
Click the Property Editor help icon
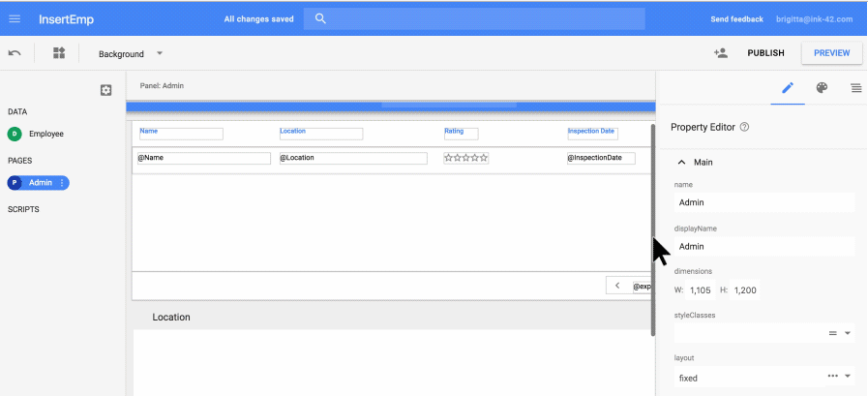tap(744, 127)
